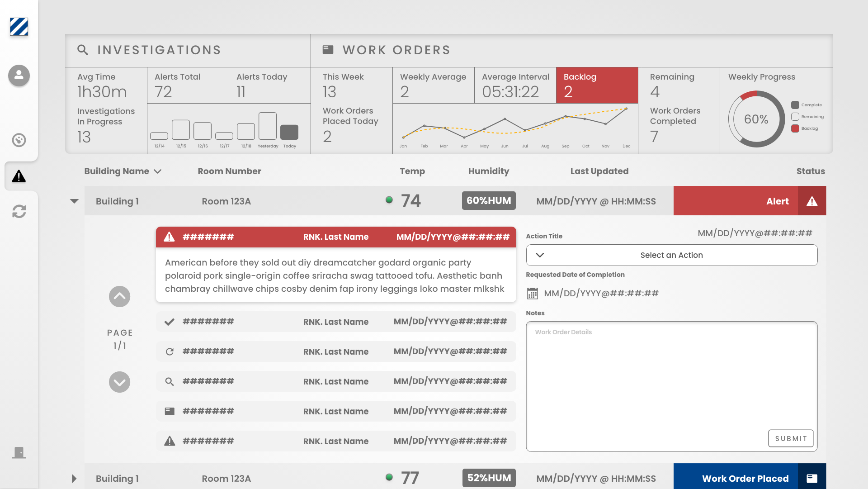Select the This Week tile

tap(352, 85)
